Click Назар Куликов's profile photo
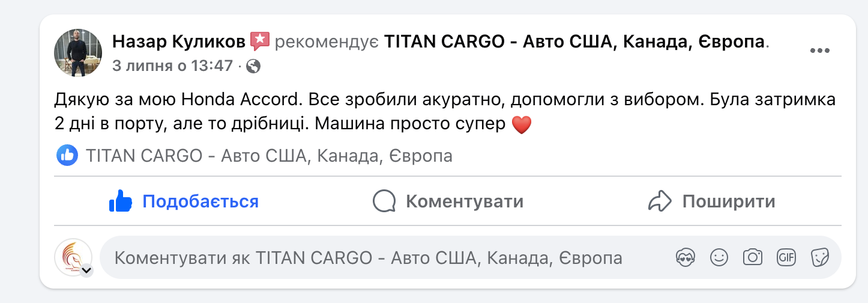 pyautogui.click(x=78, y=52)
